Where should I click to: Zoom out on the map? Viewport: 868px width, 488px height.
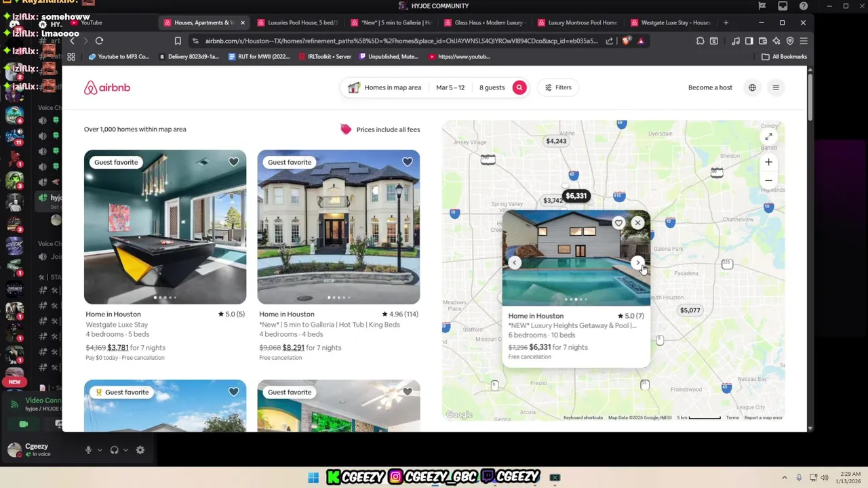point(768,180)
